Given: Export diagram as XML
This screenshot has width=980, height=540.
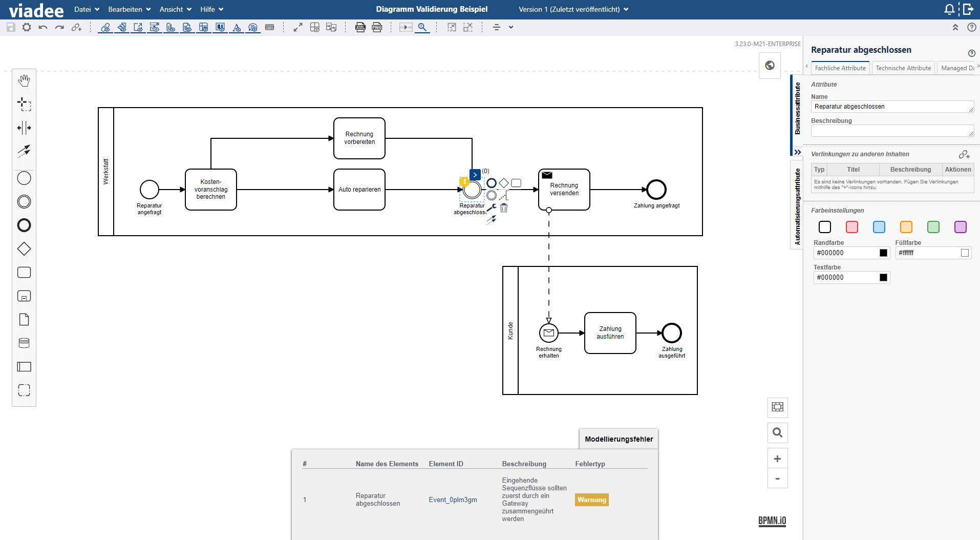Looking at the screenshot, I should pos(360,27).
